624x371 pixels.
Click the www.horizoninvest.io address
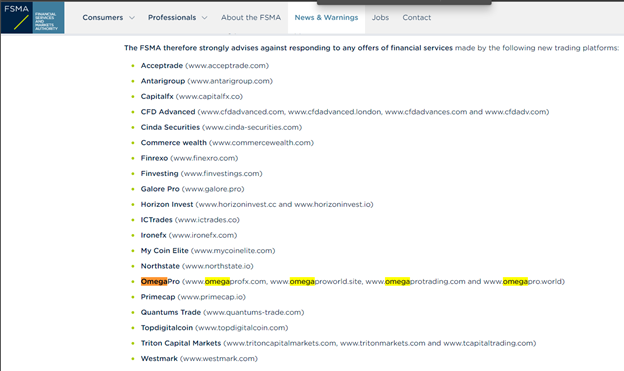pyautogui.click(x=333, y=204)
